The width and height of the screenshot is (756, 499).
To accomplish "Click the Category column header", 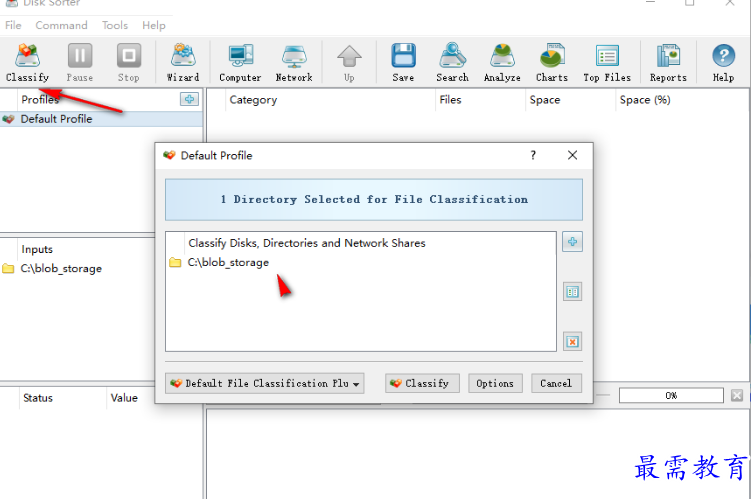I will click(x=330, y=100).
